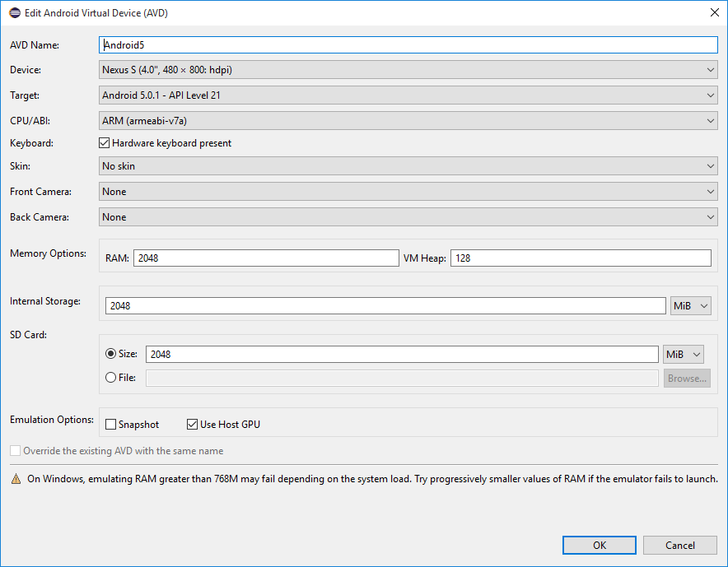Viewport: 728px width, 567px height.
Task: Open the CPU/ABI dropdown
Action: pos(408,121)
